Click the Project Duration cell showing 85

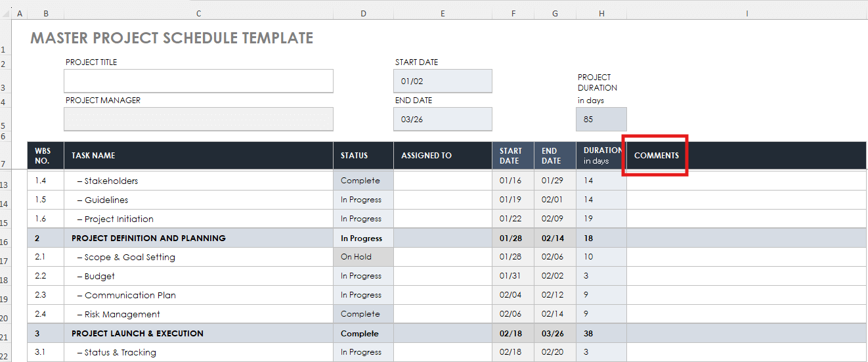coord(601,119)
